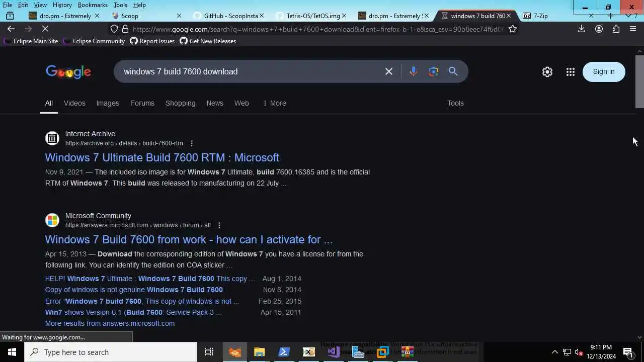Screen dimensions: 644x362
Task: Open the History menu
Action: click(x=62, y=5)
